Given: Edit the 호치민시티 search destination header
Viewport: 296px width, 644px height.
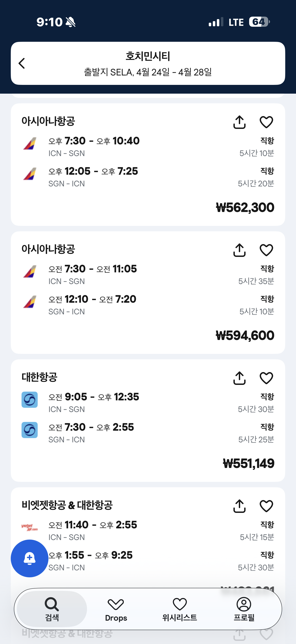Looking at the screenshot, I should (x=148, y=63).
